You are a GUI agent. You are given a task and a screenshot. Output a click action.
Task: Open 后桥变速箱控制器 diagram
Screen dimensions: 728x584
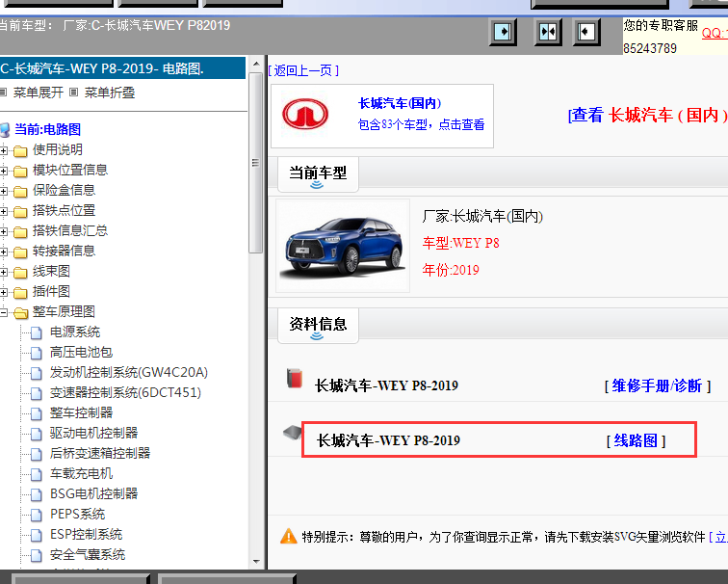click(x=100, y=454)
